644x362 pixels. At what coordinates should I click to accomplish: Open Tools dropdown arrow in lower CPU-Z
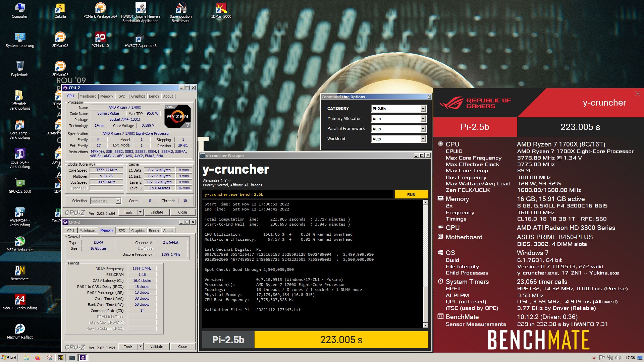141,347
